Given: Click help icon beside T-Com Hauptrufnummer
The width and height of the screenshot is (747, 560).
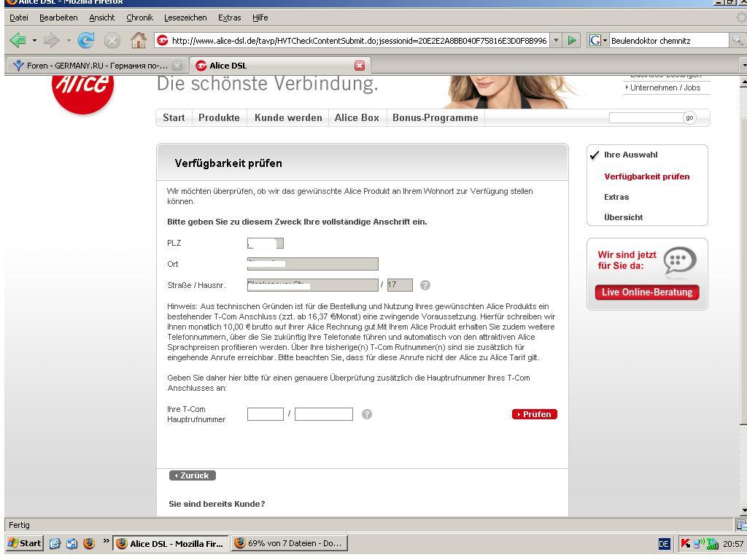Looking at the screenshot, I should (367, 414).
